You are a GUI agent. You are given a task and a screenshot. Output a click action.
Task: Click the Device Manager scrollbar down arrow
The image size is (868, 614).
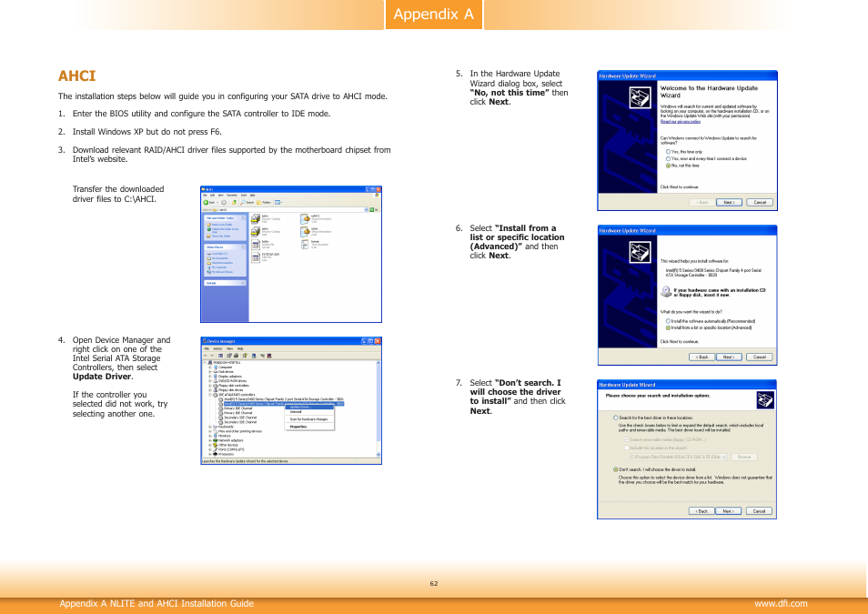pos(378,455)
